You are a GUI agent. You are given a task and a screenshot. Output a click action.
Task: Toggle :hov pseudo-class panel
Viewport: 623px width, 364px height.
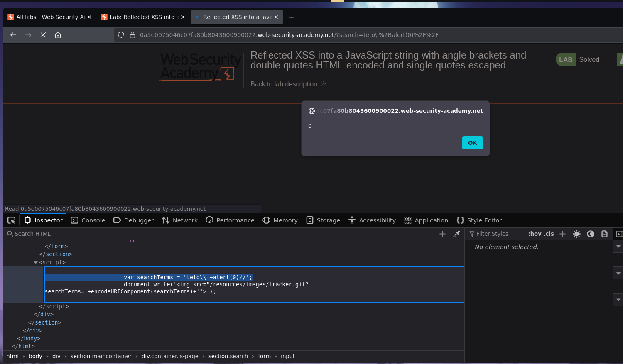(535, 234)
